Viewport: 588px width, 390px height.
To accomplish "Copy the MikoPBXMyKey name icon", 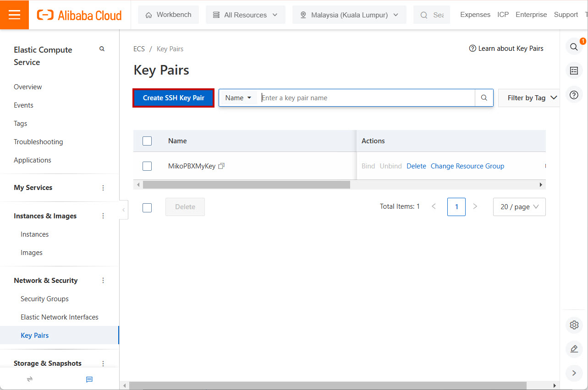I will (221, 166).
